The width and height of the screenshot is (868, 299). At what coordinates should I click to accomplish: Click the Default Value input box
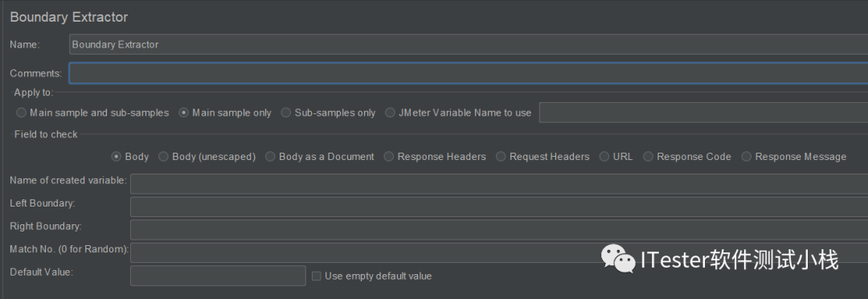click(218, 275)
